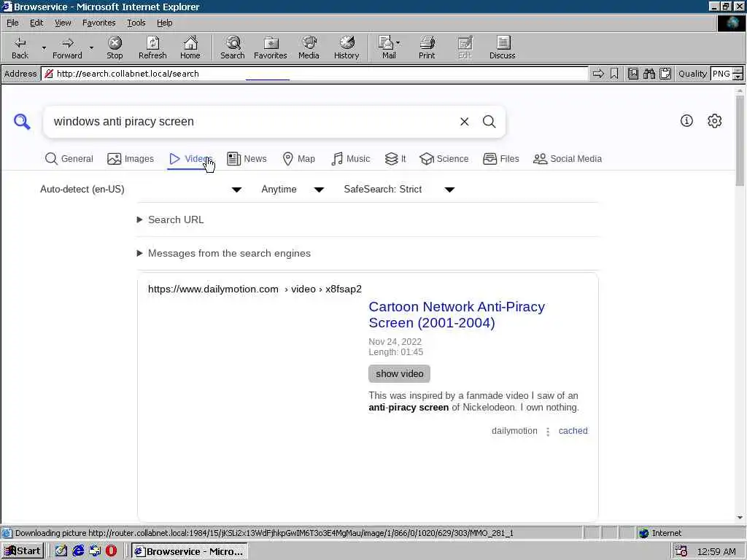747x560 pixels.
Task: Open the History pane
Action: (347, 47)
